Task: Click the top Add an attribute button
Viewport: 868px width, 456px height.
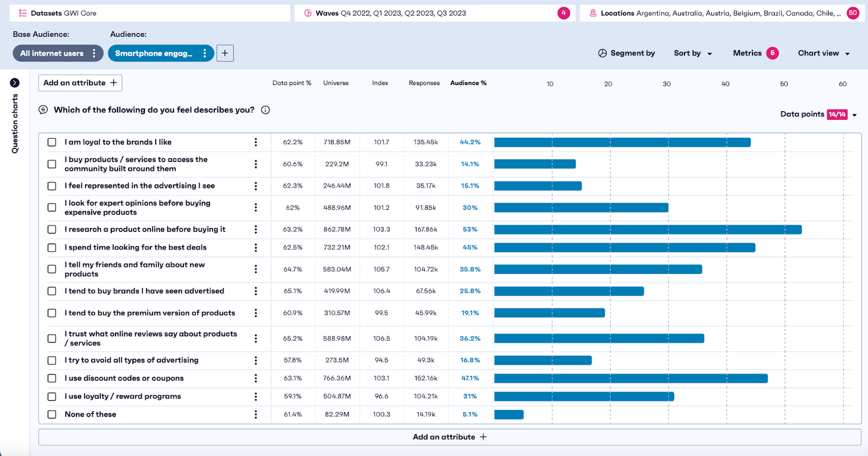Action: click(80, 83)
